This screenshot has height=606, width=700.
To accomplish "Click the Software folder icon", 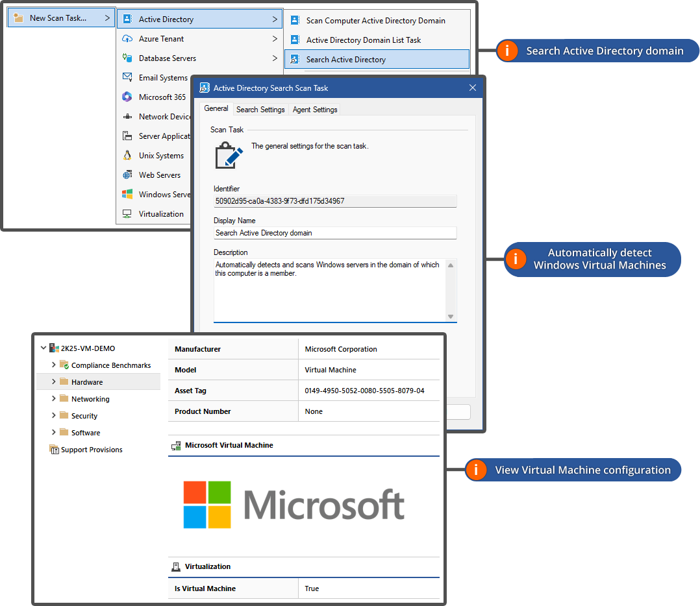I will coord(64,433).
